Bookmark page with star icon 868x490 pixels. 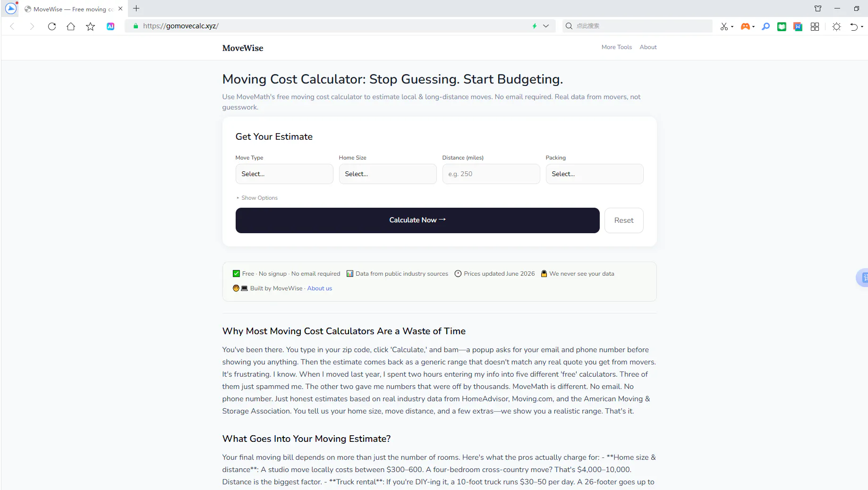point(90,26)
